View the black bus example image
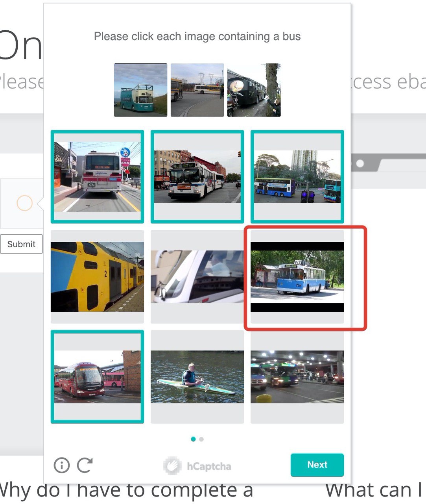This screenshot has height=504, width=426. [x=254, y=90]
